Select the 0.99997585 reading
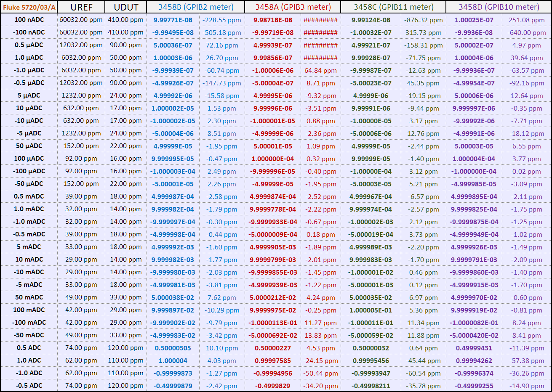This screenshot has width=552, height=392. [273, 360]
